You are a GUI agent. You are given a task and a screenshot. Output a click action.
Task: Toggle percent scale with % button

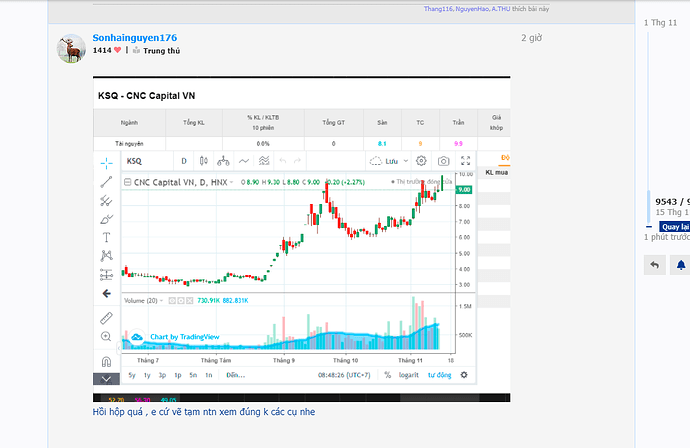[388, 375]
